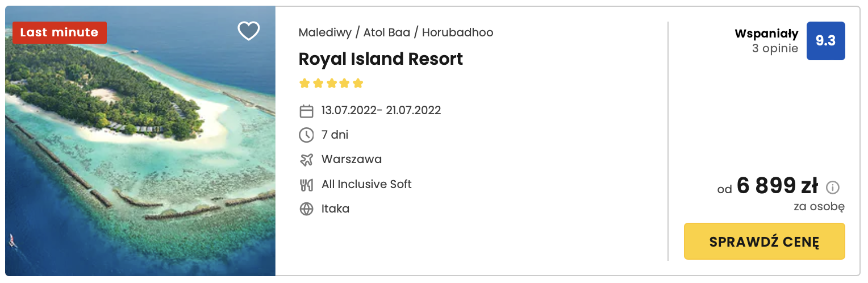Click the 6 899 zł price
This screenshot has height=283, width=868.
(x=777, y=186)
